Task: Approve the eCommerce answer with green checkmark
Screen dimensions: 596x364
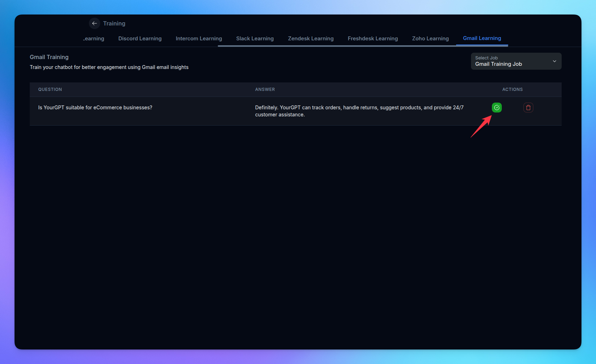Action: [x=496, y=108]
